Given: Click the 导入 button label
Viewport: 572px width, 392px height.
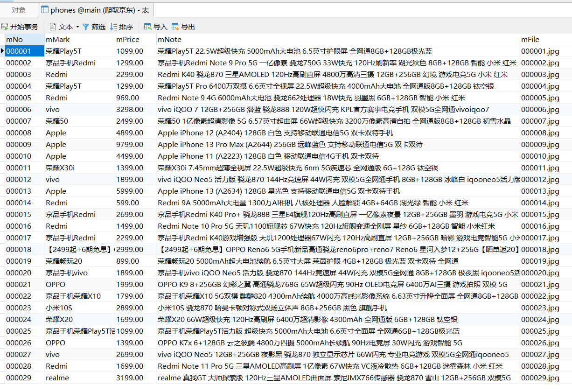Looking at the screenshot, I should [x=160, y=27].
